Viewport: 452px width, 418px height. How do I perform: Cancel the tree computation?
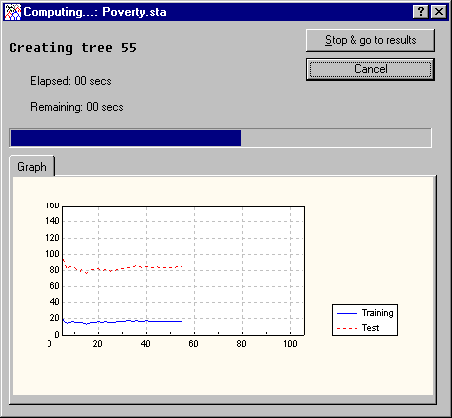point(370,69)
